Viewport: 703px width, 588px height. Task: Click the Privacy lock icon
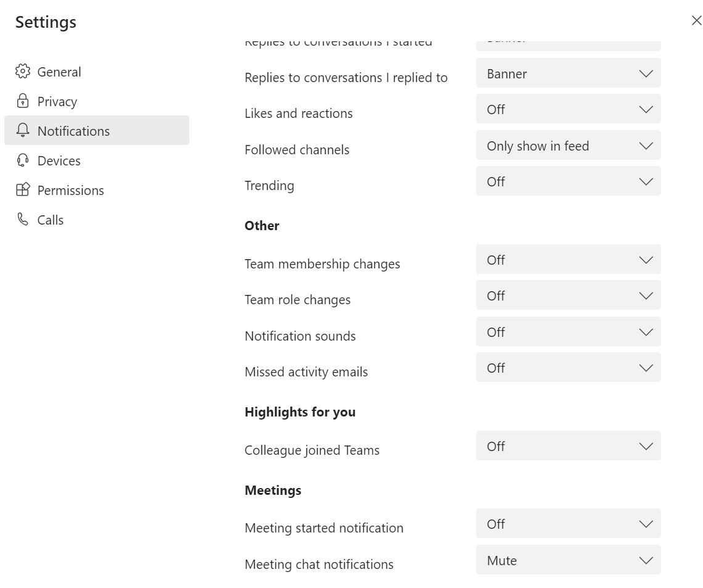[x=23, y=101]
